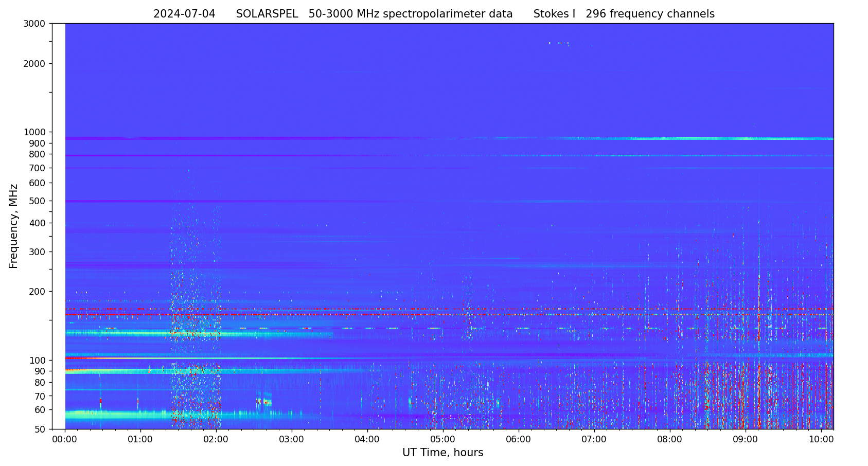
Task: Click the 'UT Time, hours' axis title
Action: click(x=442, y=453)
